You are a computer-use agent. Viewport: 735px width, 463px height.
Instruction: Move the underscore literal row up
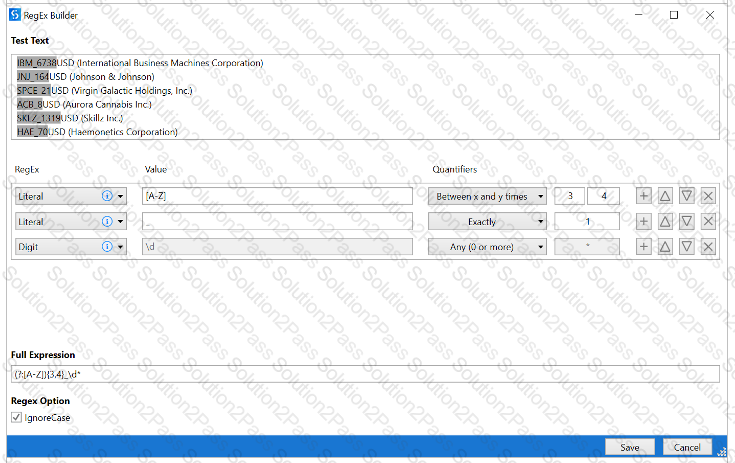pyautogui.click(x=665, y=221)
